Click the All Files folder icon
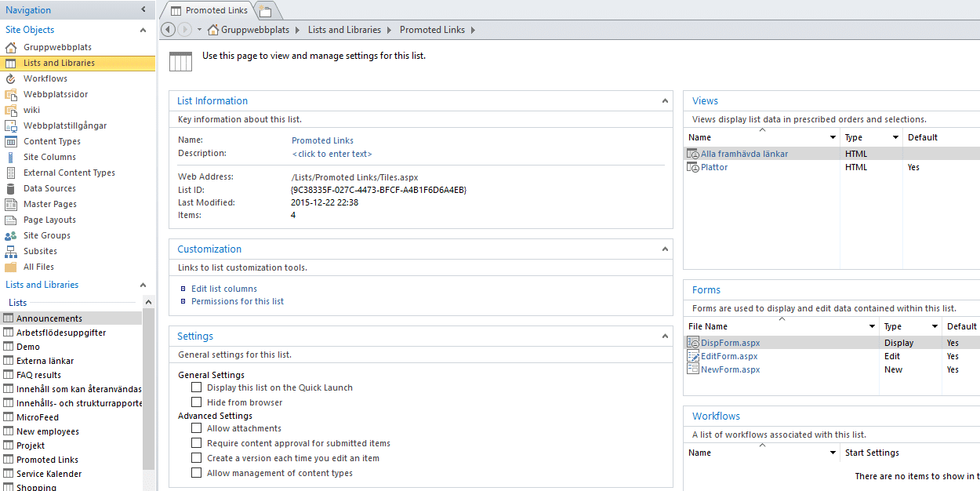Screen dimensions: 980x491 pos(10,267)
